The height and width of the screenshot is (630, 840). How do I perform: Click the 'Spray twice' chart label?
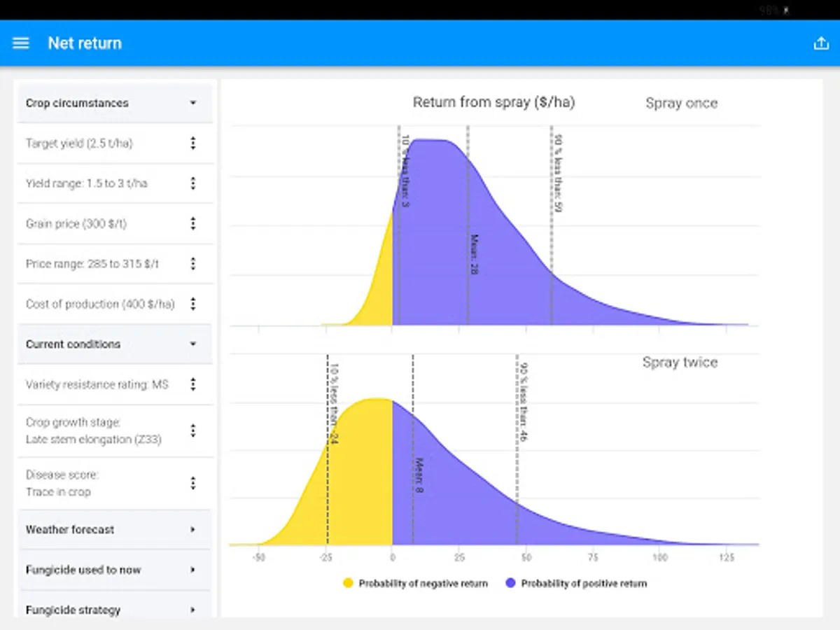click(x=680, y=363)
